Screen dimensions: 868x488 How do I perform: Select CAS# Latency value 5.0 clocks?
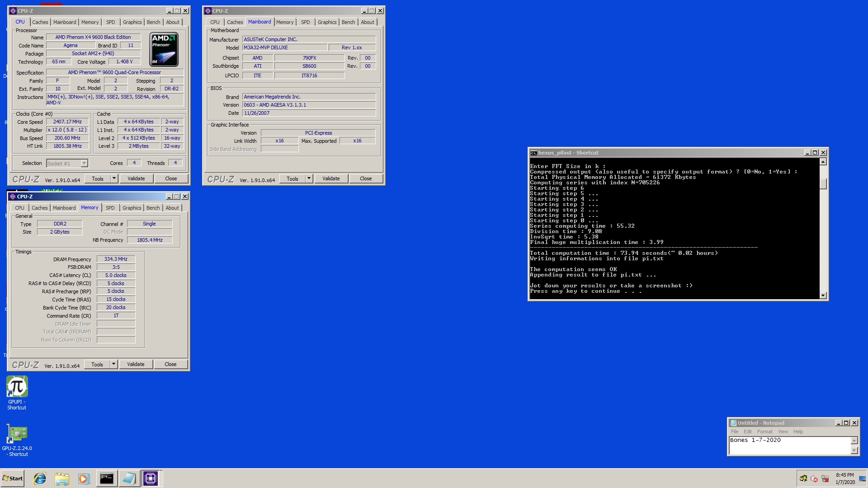pyautogui.click(x=116, y=275)
